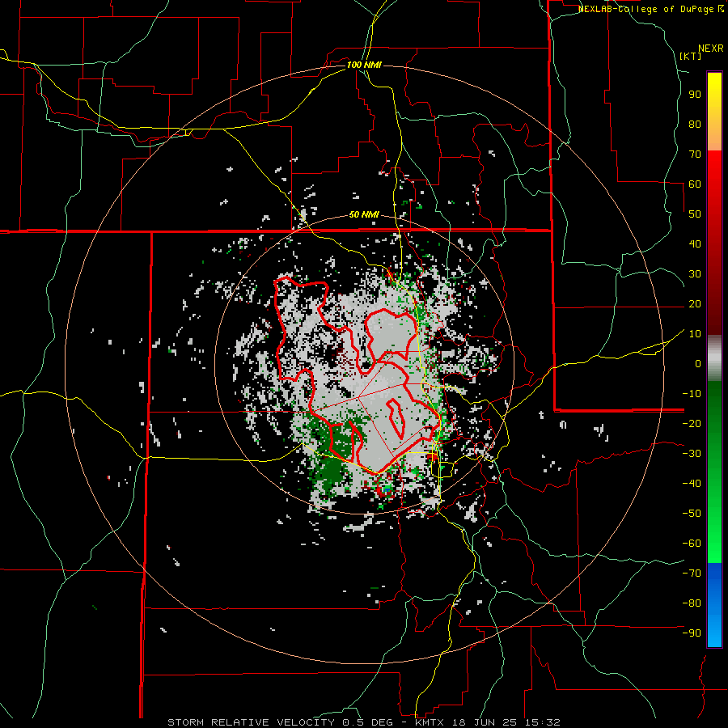
Task: Click the "50 NMI" range ring label
Action: click(364, 214)
